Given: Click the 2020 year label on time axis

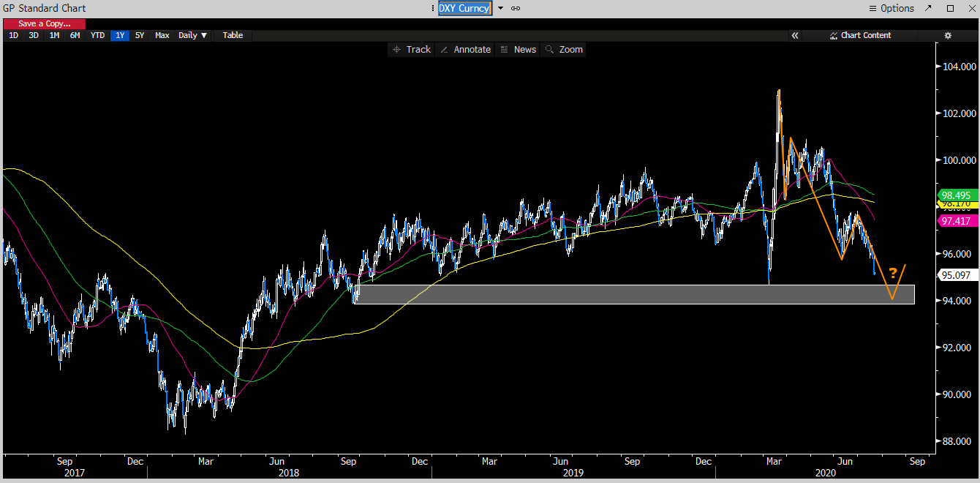Looking at the screenshot, I should click(x=824, y=473).
